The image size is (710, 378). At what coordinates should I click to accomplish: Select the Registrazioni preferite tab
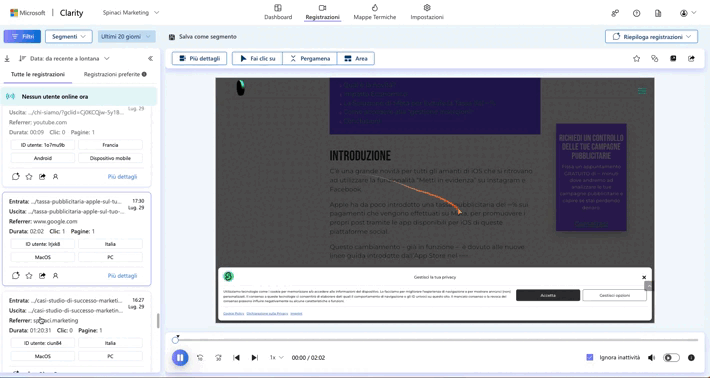click(x=115, y=74)
